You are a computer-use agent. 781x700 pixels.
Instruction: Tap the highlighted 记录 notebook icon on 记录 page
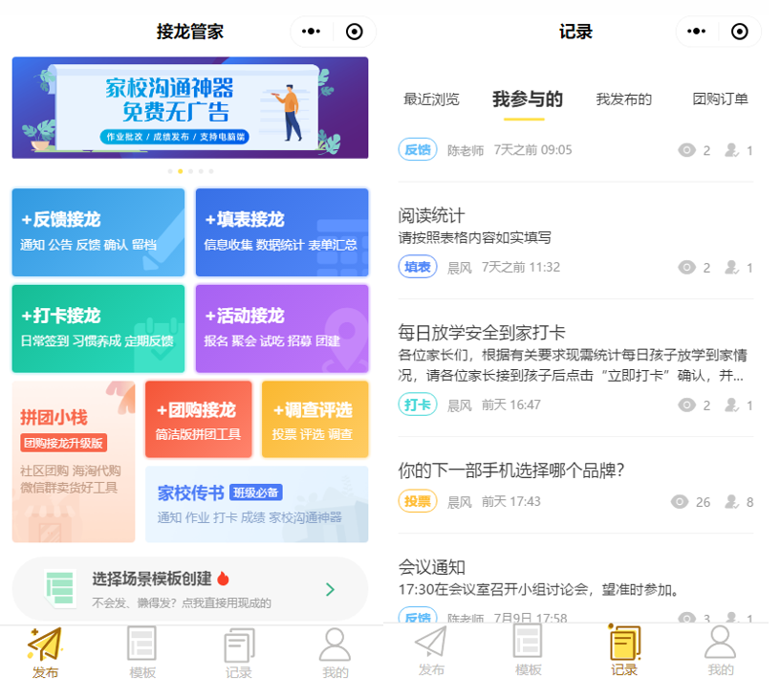(624, 643)
